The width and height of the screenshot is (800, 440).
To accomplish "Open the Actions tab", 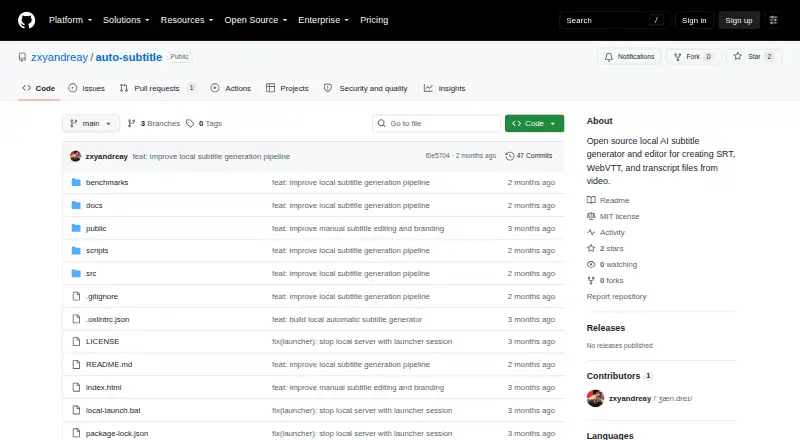I will (231, 88).
